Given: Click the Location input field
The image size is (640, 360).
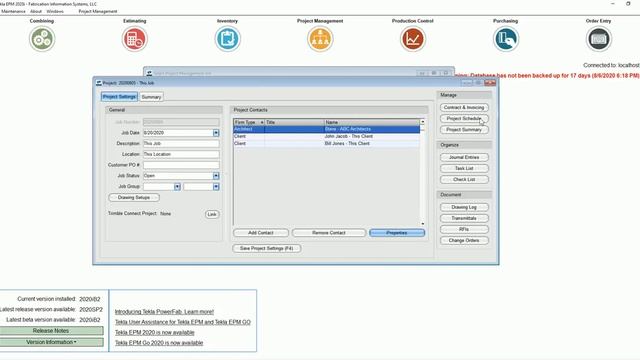Looking at the screenshot, I should click(181, 154).
